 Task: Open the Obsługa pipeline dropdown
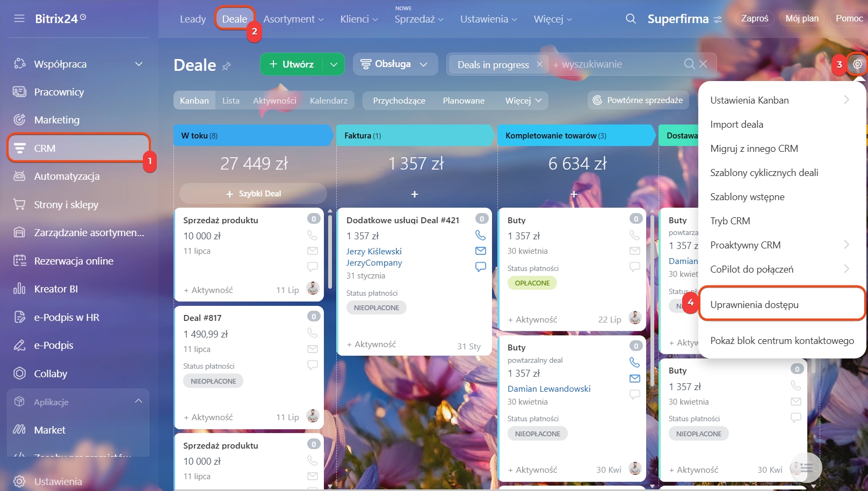tap(395, 64)
